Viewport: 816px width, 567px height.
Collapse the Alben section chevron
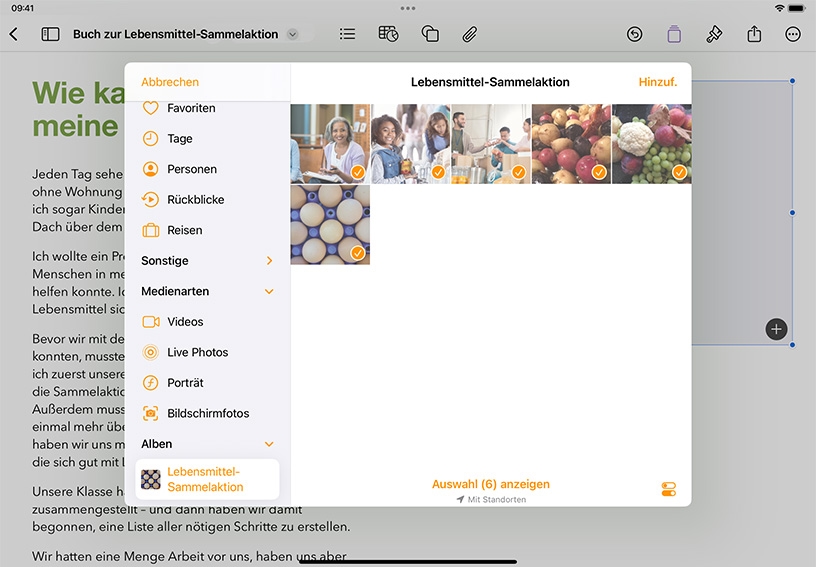pyautogui.click(x=269, y=444)
